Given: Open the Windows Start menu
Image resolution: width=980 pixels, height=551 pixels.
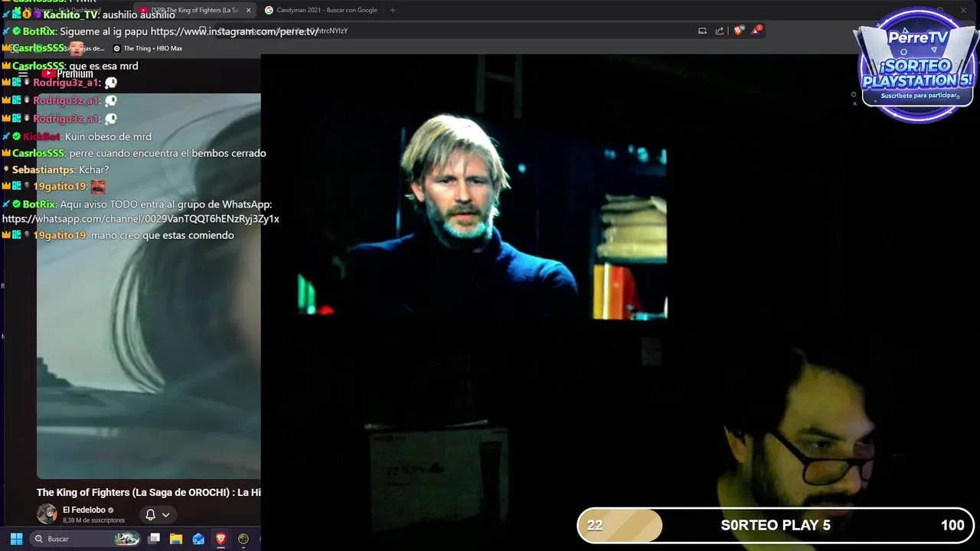Looking at the screenshot, I should click(16, 539).
